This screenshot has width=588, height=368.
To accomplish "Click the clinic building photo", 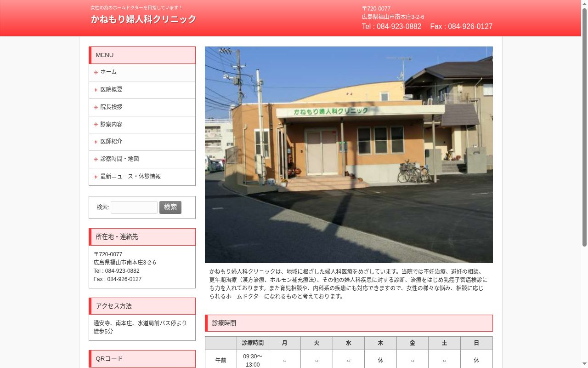I will tap(349, 155).
